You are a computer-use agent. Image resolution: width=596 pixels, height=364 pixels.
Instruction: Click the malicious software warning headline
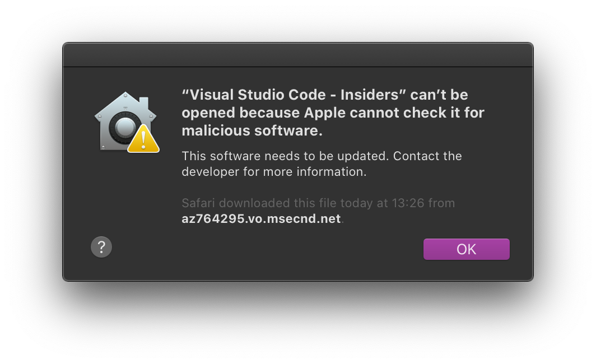click(333, 113)
